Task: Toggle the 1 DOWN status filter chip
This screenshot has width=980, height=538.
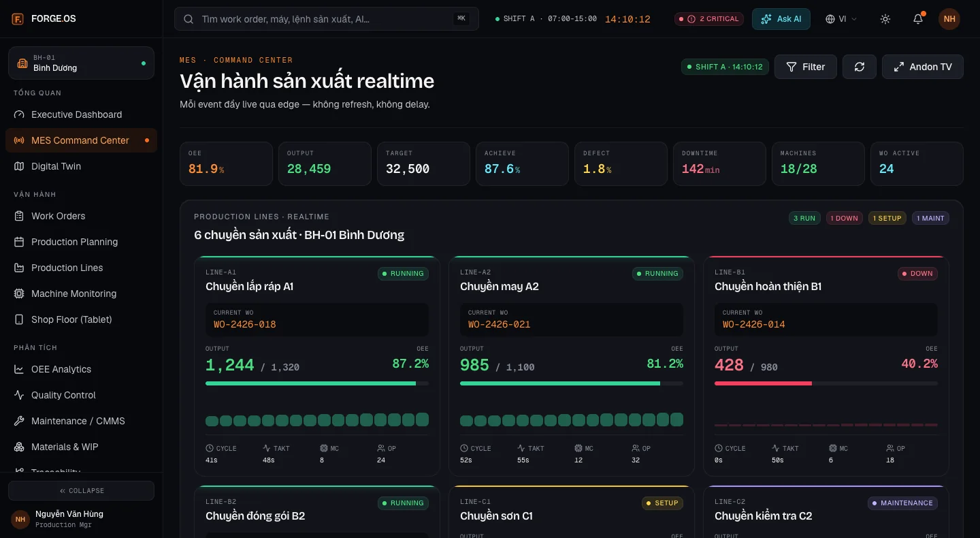Action: (845, 218)
